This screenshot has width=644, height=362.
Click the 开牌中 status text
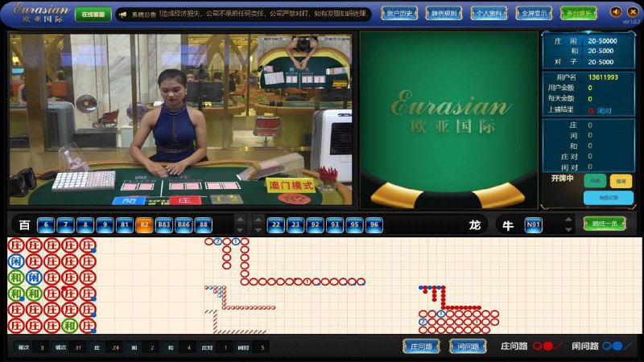(562, 178)
